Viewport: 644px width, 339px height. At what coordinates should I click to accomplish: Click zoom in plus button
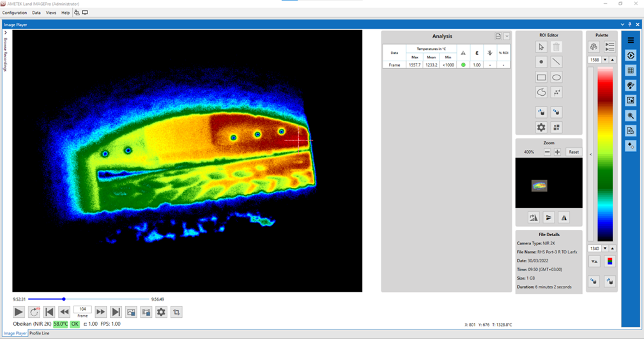557,152
